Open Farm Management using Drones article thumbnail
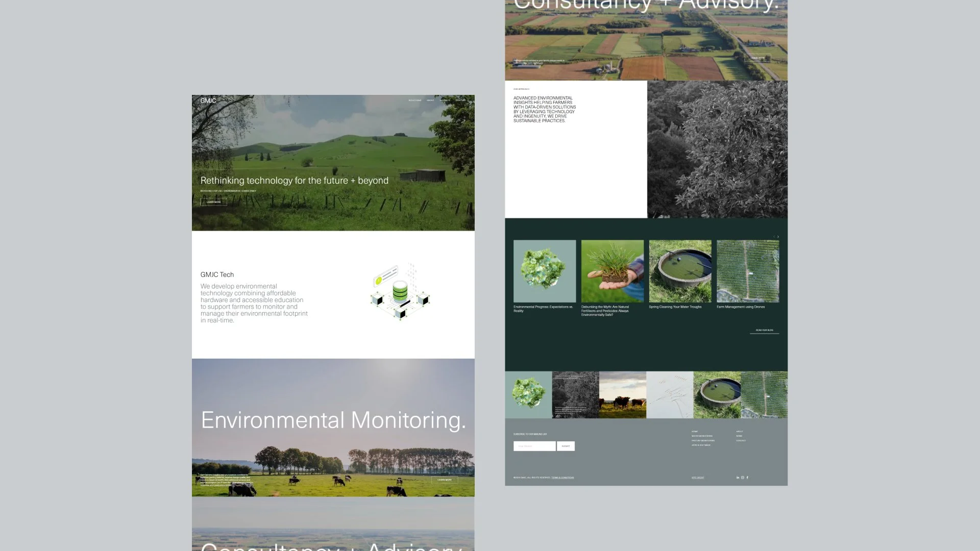The height and width of the screenshot is (551, 980). pos(747,271)
